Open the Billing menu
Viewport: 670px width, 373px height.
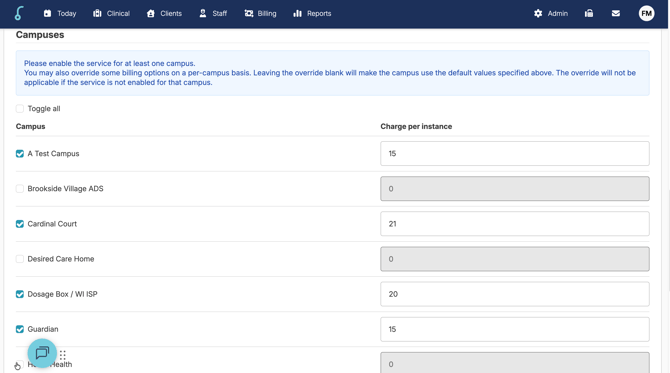260,13
